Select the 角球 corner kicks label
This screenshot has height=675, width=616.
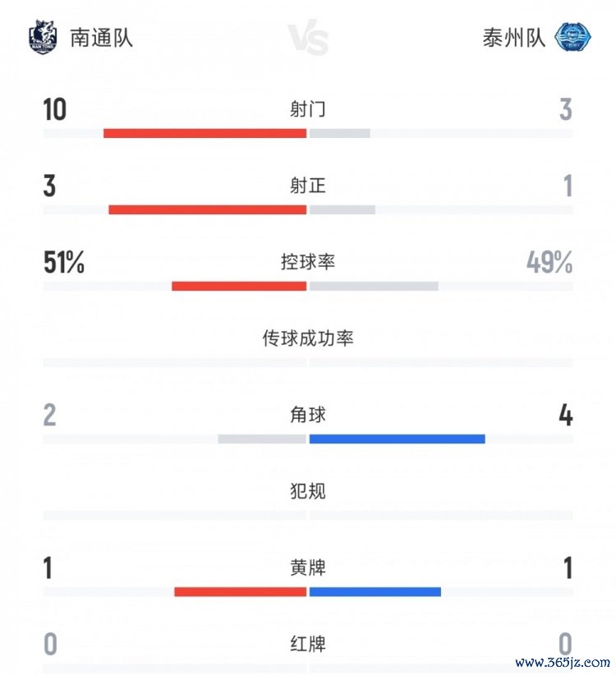(308, 415)
